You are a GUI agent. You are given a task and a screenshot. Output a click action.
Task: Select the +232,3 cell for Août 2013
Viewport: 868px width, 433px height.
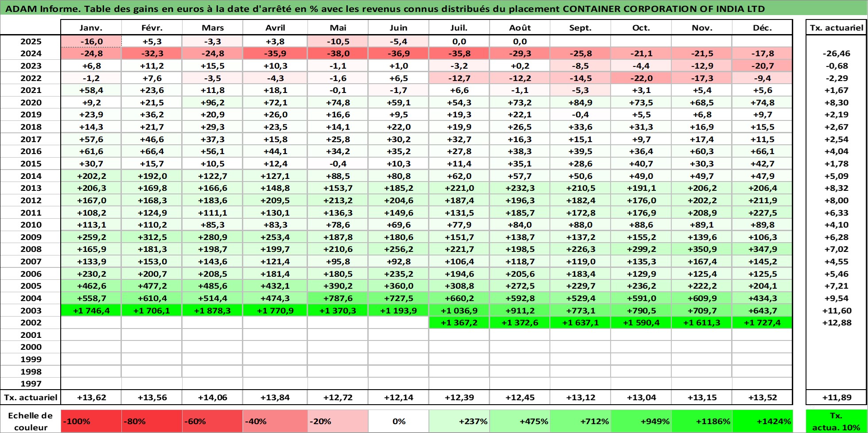coord(520,188)
